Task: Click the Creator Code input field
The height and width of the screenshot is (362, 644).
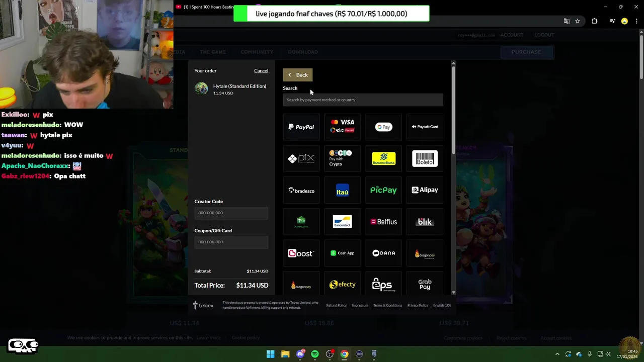Action: click(231, 213)
